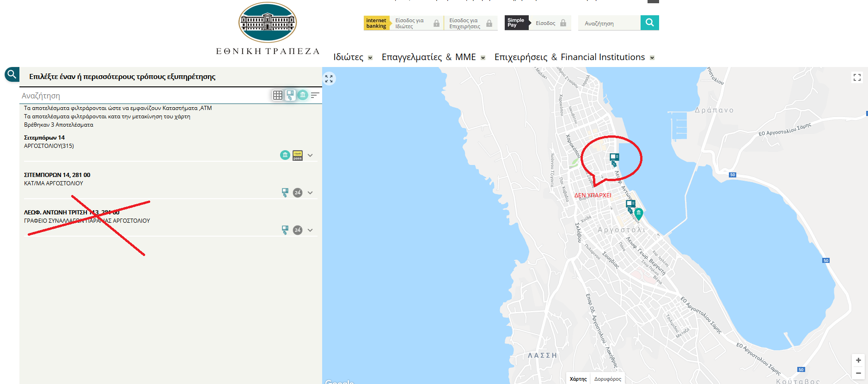Open Επιχειρήσεις & Financial Institutions menu
Image resolution: width=868 pixels, height=384 pixels.
569,57
